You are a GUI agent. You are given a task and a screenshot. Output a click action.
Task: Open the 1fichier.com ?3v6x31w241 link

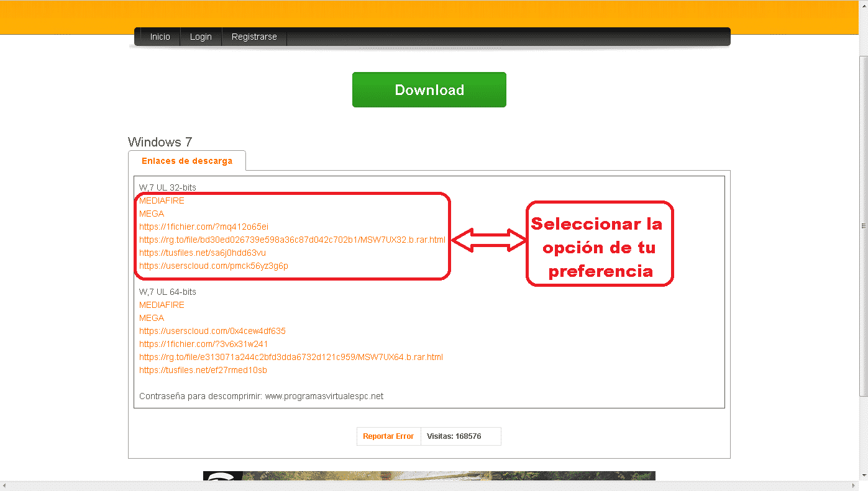click(x=204, y=344)
